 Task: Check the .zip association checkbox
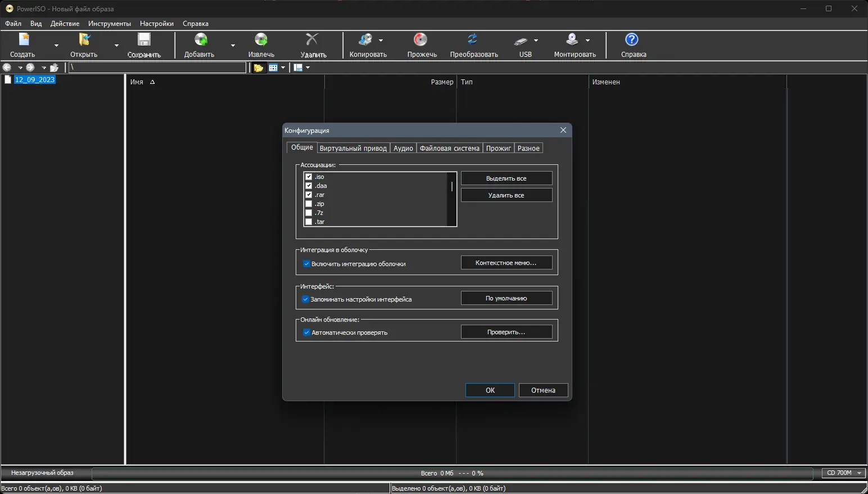pyautogui.click(x=309, y=204)
